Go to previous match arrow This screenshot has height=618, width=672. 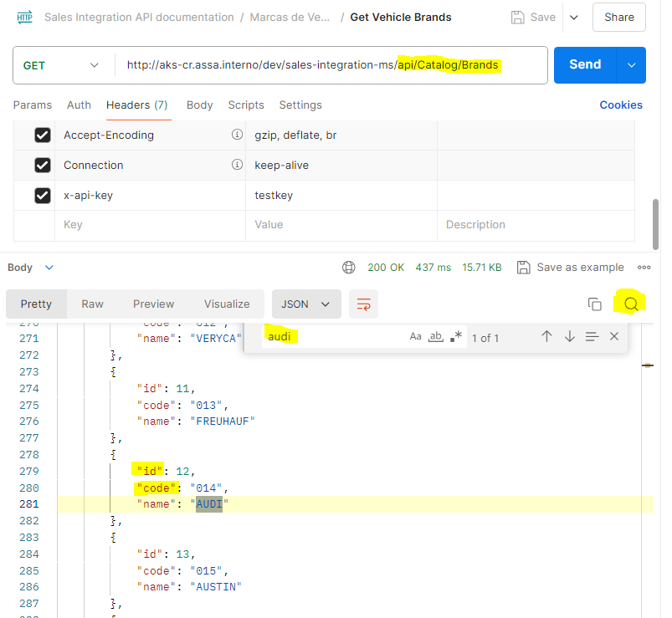[546, 337]
